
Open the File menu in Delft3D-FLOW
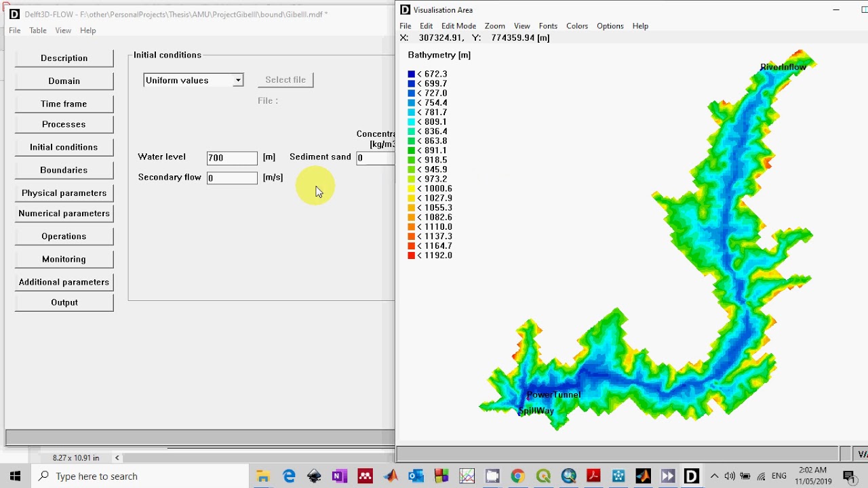(15, 30)
